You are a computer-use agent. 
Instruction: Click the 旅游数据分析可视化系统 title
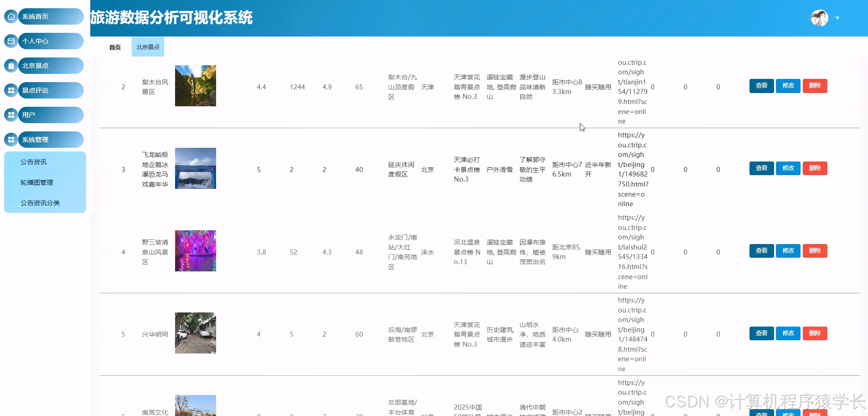pyautogui.click(x=171, y=18)
